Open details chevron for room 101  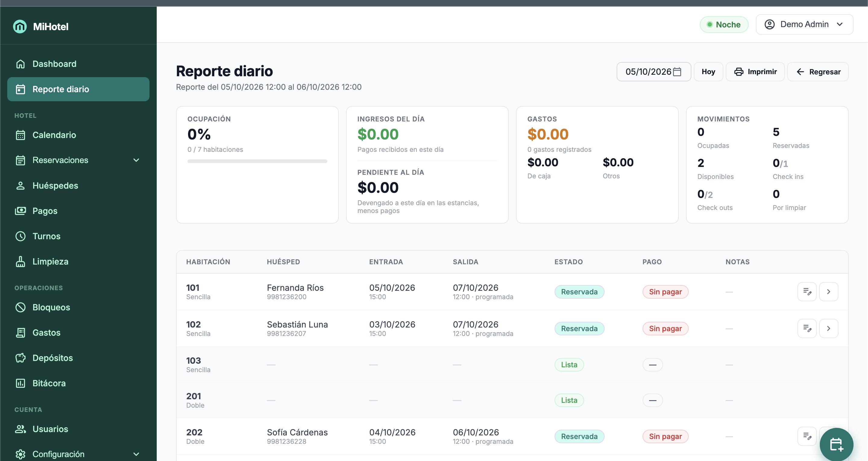(x=828, y=291)
